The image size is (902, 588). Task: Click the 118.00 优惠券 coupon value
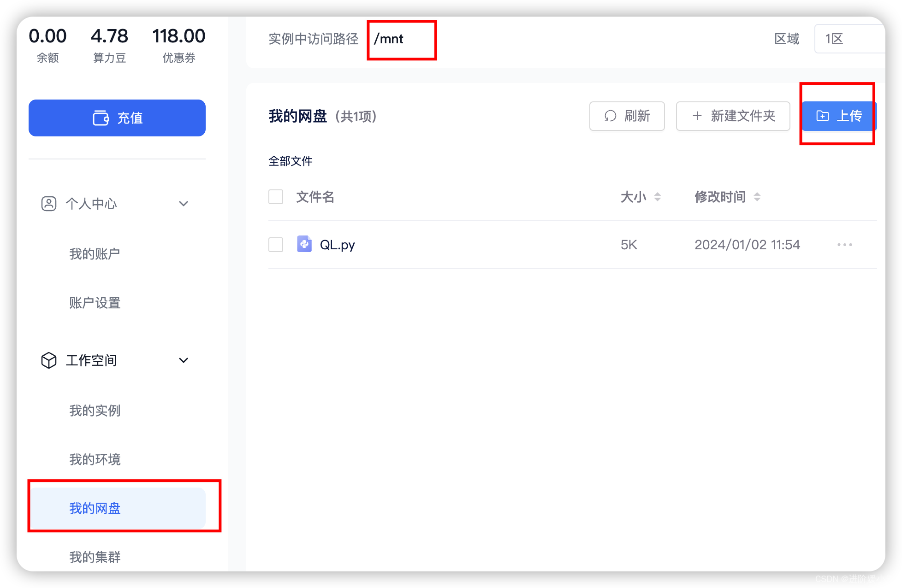[179, 36]
